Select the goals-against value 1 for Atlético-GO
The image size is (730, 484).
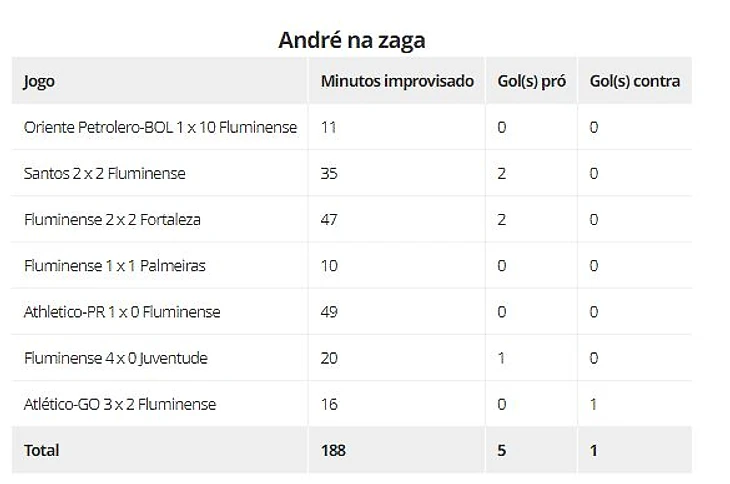pyautogui.click(x=594, y=404)
